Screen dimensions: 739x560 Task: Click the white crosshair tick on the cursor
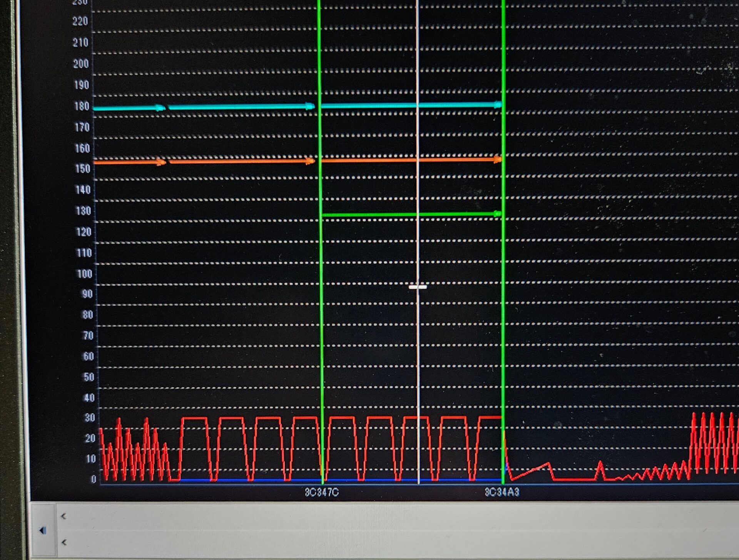pyautogui.click(x=418, y=287)
